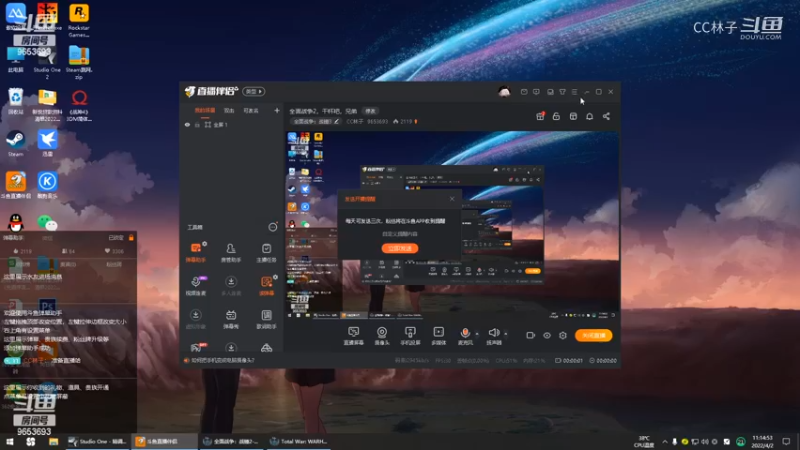
Task: Open the Rockstar Games desktop shortcut
Action: click(x=79, y=20)
